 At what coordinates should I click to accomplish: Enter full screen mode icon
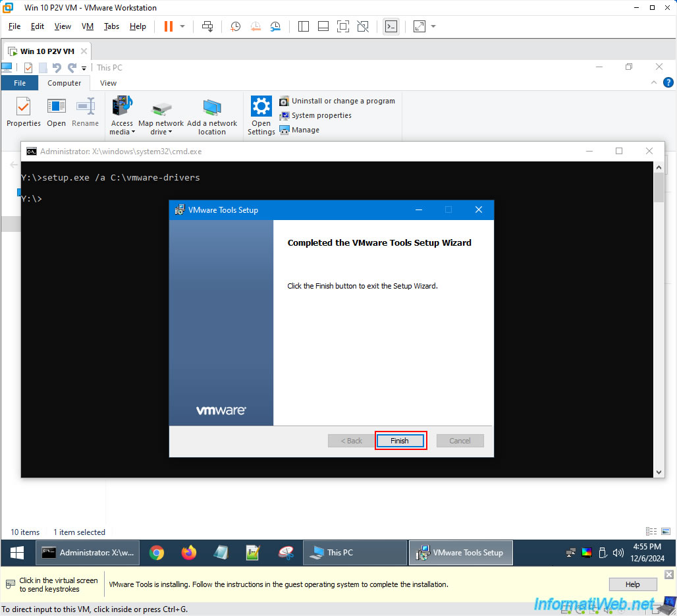click(x=343, y=26)
